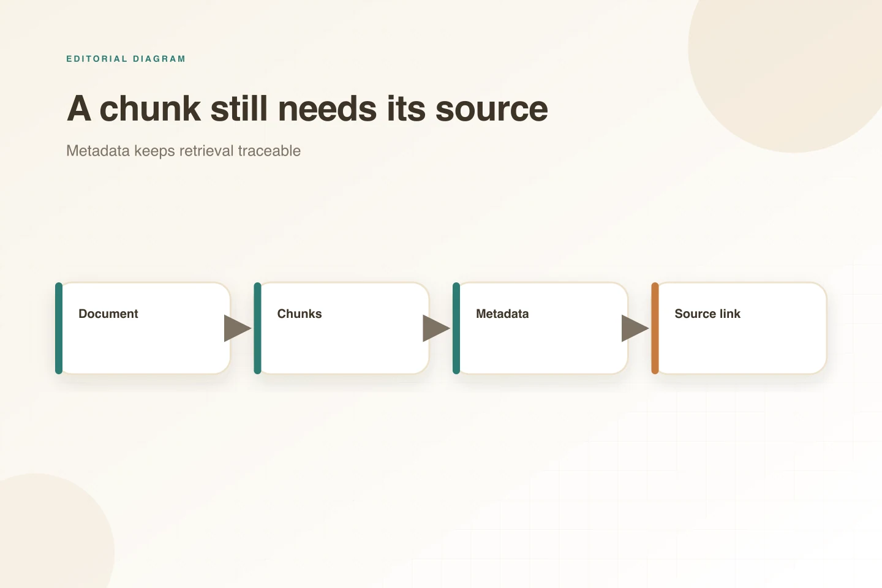Click the 'Metadata' label in the card
Viewport: 882px width, 588px height.
502,314
